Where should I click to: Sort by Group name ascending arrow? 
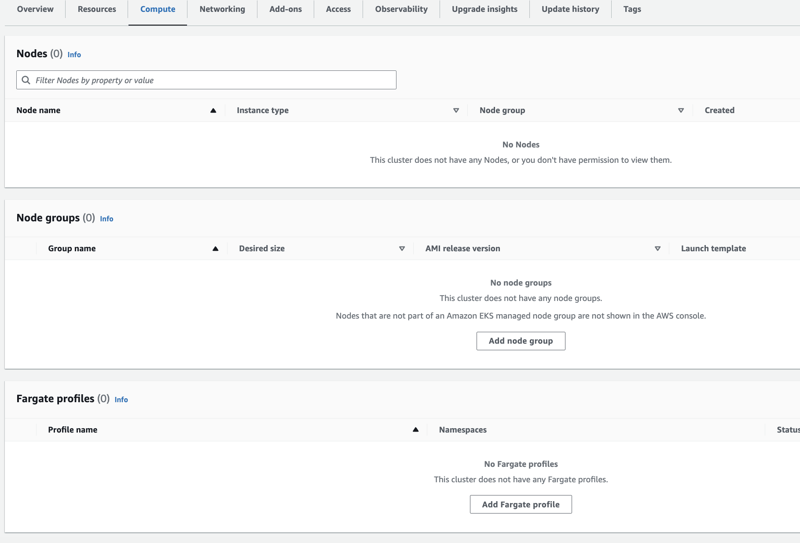pos(215,249)
